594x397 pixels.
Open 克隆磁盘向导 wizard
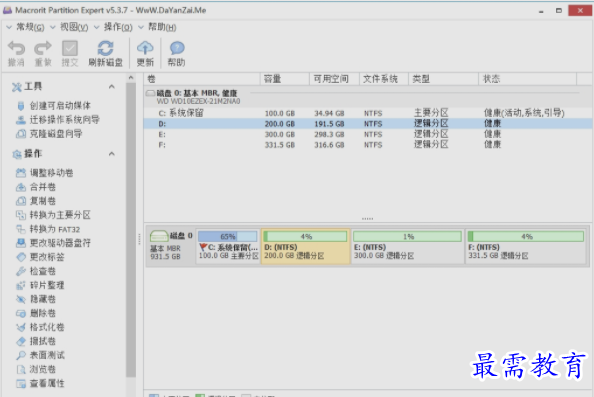[49, 134]
